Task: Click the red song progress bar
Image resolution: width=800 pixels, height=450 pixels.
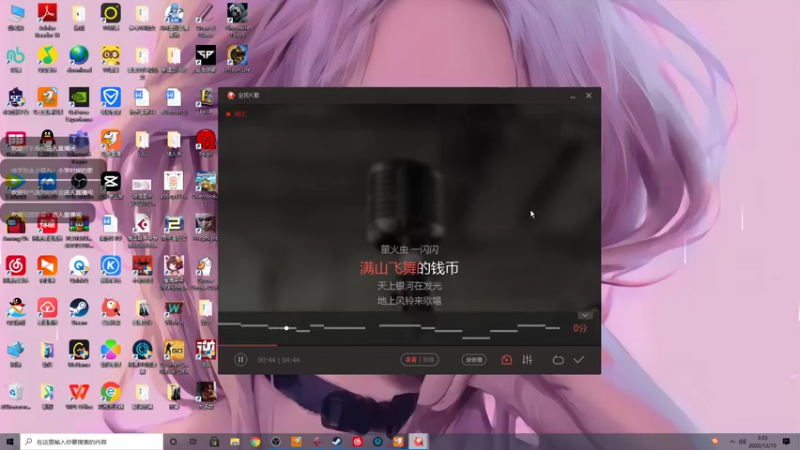Action: coord(248,345)
